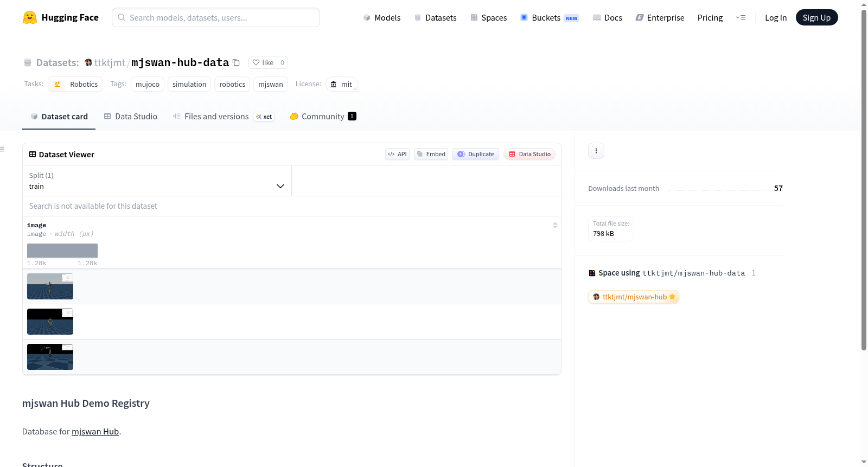The image size is (868, 467).
Task: Click the API button in viewer
Action: click(397, 154)
